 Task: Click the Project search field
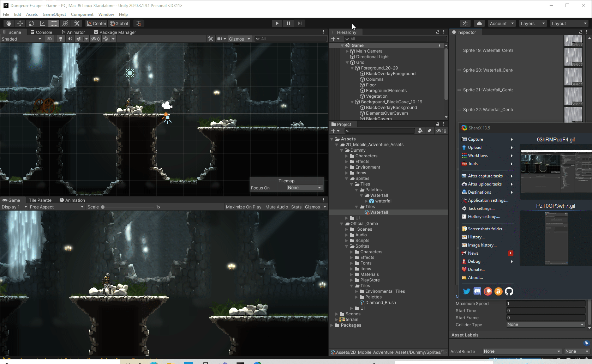[x=380, y=131]
